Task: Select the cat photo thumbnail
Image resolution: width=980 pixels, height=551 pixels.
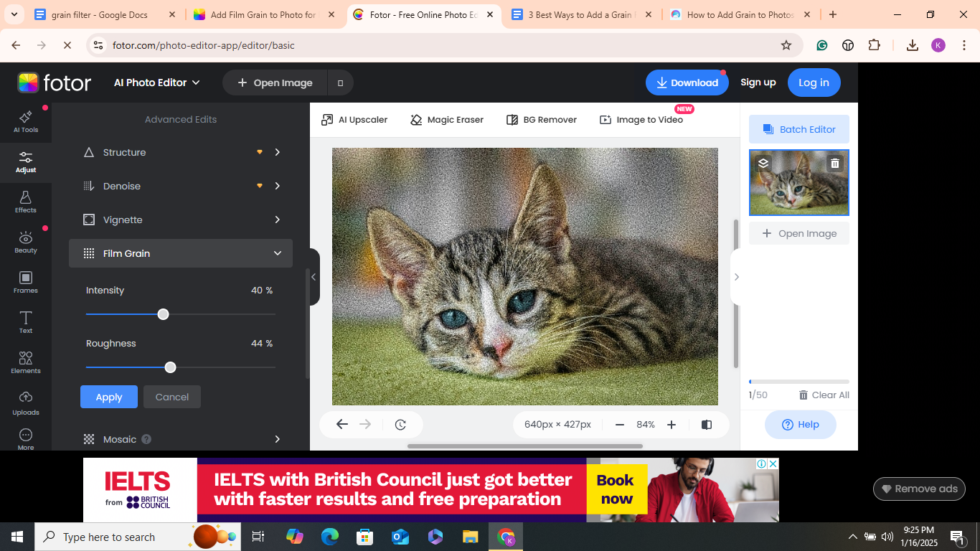Action: (x=798, y=182)
